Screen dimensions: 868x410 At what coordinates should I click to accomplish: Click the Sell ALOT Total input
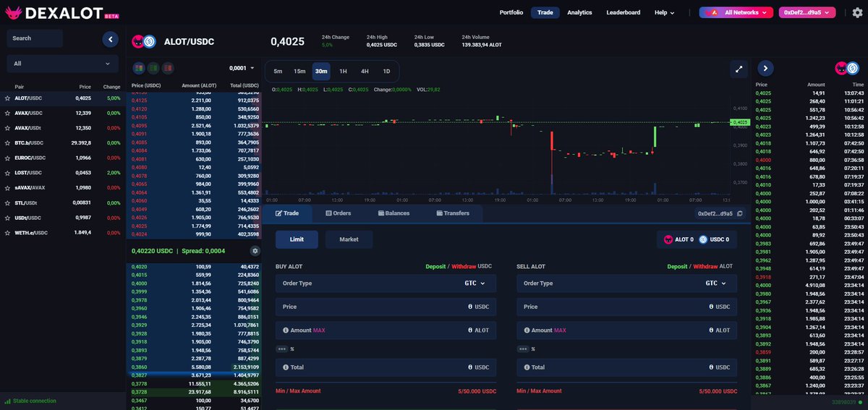coord(626,367)
